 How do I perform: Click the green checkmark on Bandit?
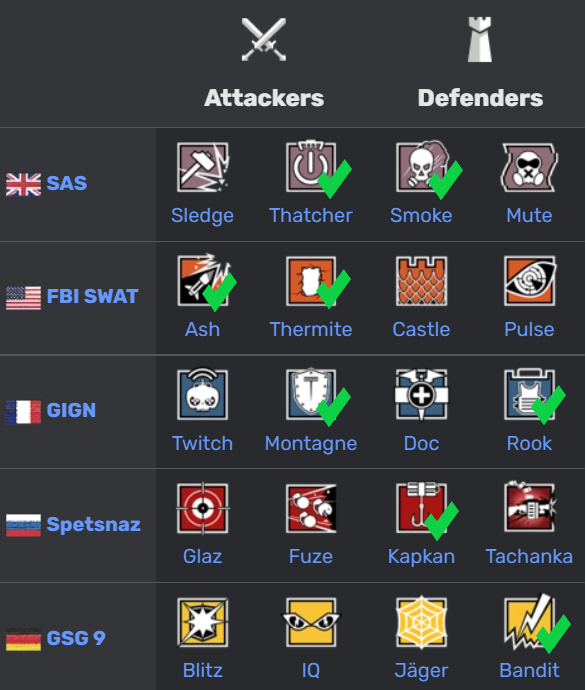point(554,634)
